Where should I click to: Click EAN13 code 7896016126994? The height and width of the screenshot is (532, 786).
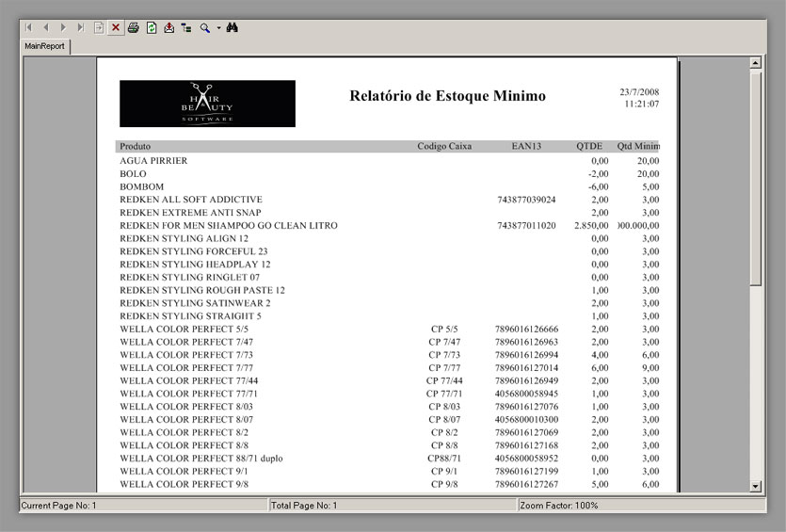(526, 355)
